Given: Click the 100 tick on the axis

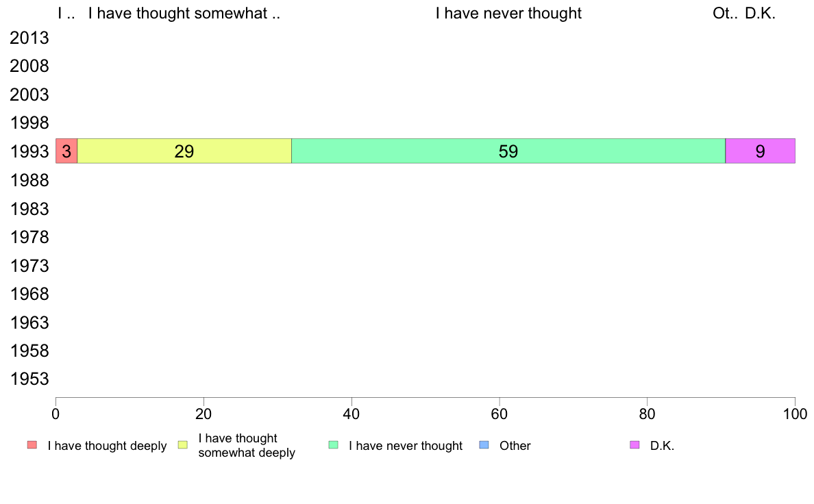Looking at the screenshot, I should [x=795, y=414].
